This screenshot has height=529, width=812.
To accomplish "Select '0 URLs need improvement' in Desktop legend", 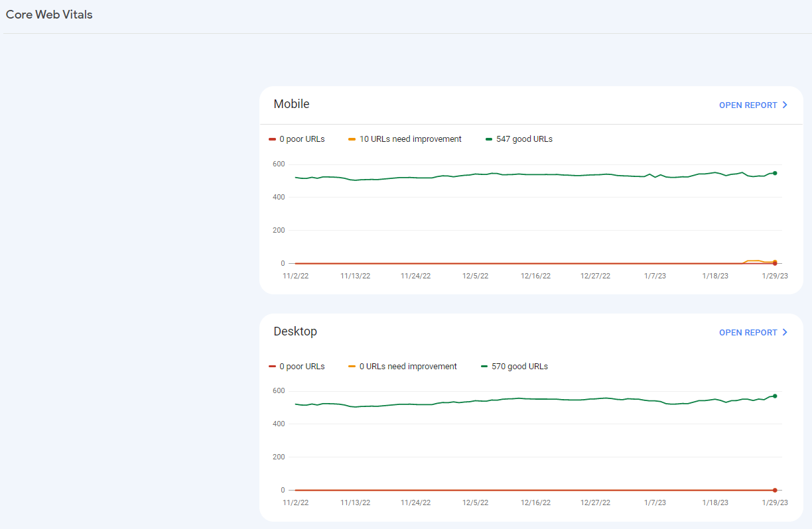I will pyautogui.click(x=408, y=367).
